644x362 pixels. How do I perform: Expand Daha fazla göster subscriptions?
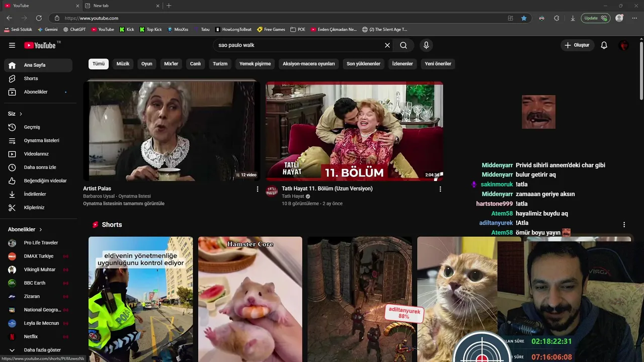pyautogui.click(x=38, y=350)
